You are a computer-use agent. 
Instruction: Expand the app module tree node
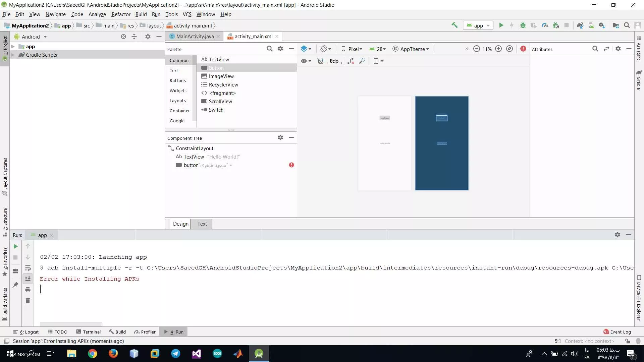pyautogui.click(x=13, y=47)
